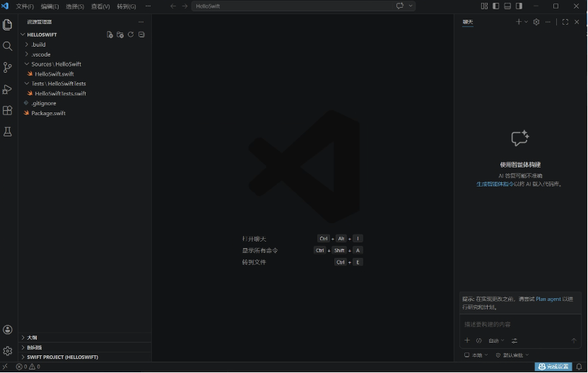Click the Plan agent link
This screenshot has height=373, width=588.
(x=548, y=299)
